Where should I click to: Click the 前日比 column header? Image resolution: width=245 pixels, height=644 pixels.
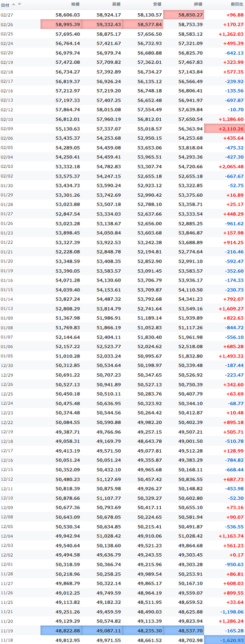tap(237, 4)
